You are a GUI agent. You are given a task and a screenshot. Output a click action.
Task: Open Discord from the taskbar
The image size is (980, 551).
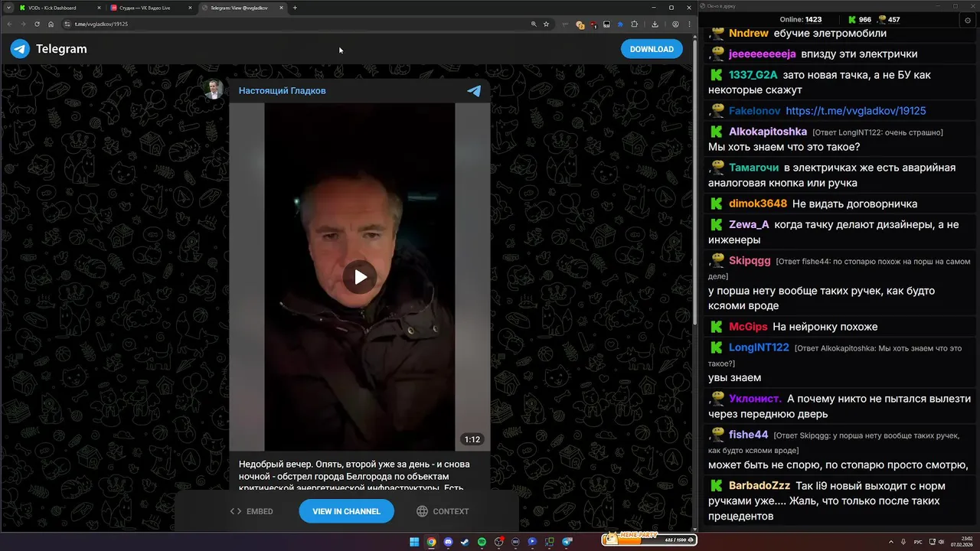[448, 542]
